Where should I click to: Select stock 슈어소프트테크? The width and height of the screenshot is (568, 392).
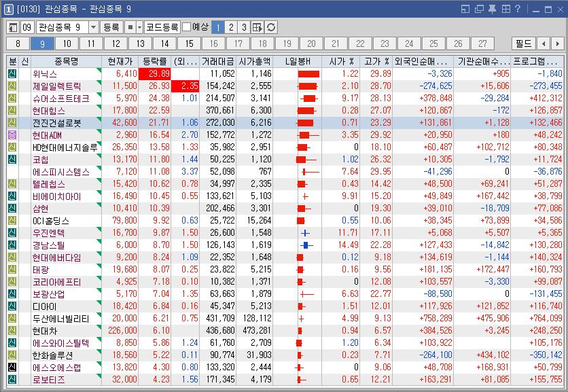(61, 99)
